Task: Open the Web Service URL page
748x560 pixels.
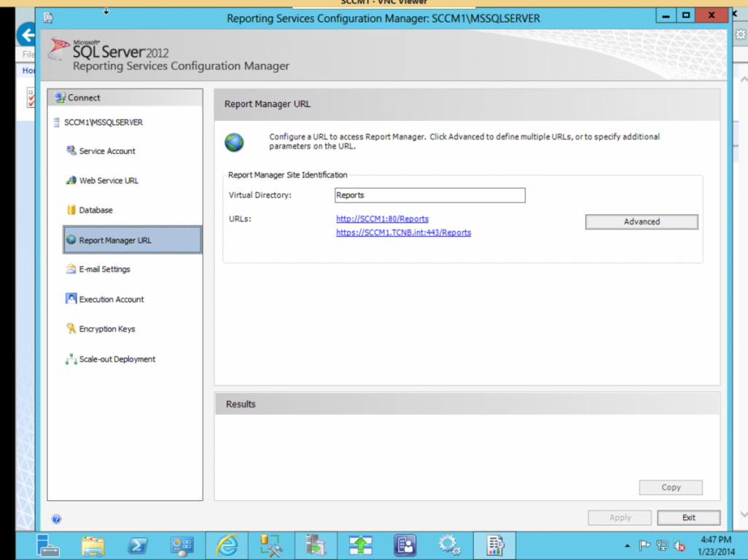Action: [x=109, y=181]
